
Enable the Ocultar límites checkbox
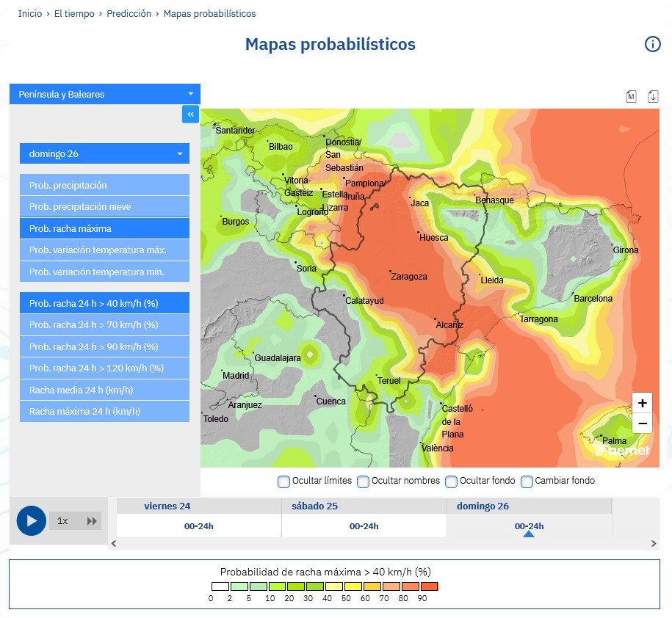tap(283, 481)
